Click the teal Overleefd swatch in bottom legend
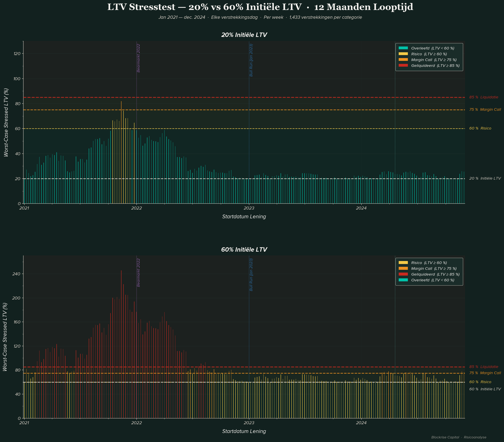The width and height of the screenshot is (504, 442). [x=403, y=280]
